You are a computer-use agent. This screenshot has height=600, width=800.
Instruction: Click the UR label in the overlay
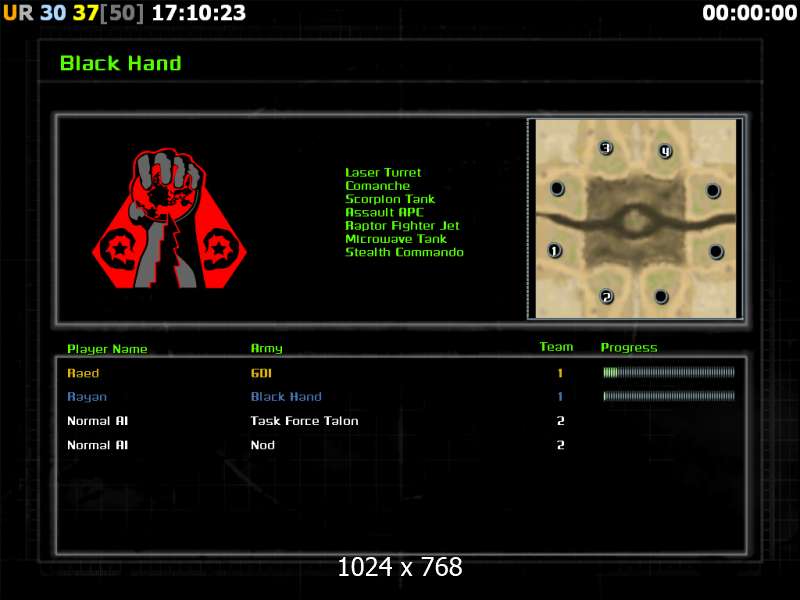tap(18, 13)
